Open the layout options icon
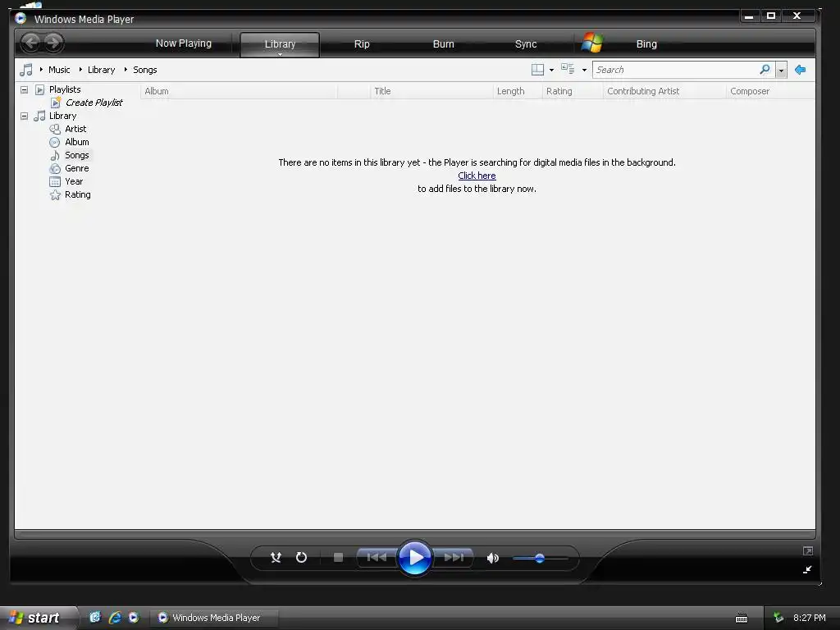 tap(537, 70)
